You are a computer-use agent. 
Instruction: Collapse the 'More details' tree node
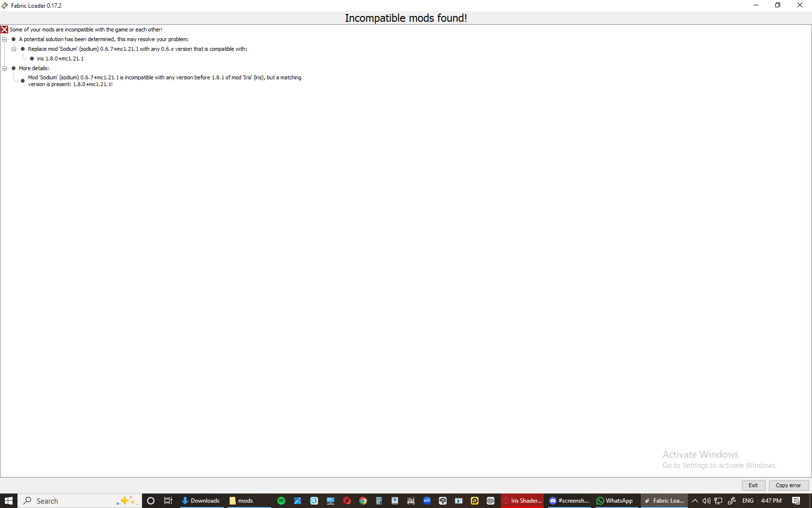(5, 68)
